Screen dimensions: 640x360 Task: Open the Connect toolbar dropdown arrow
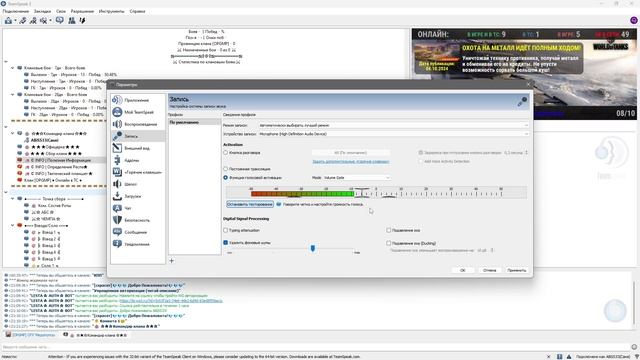15,21
